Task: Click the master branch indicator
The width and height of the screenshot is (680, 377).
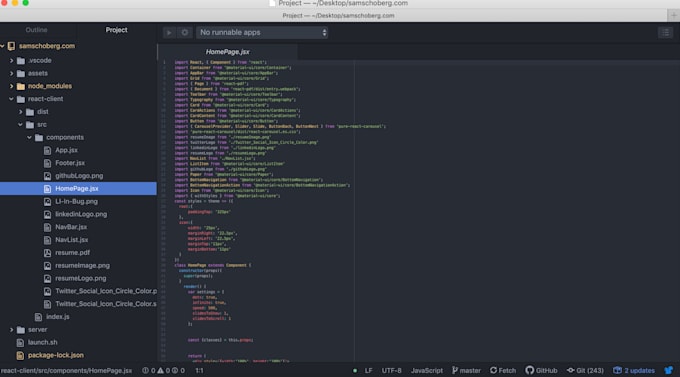Action: click(x=466, y=370)
